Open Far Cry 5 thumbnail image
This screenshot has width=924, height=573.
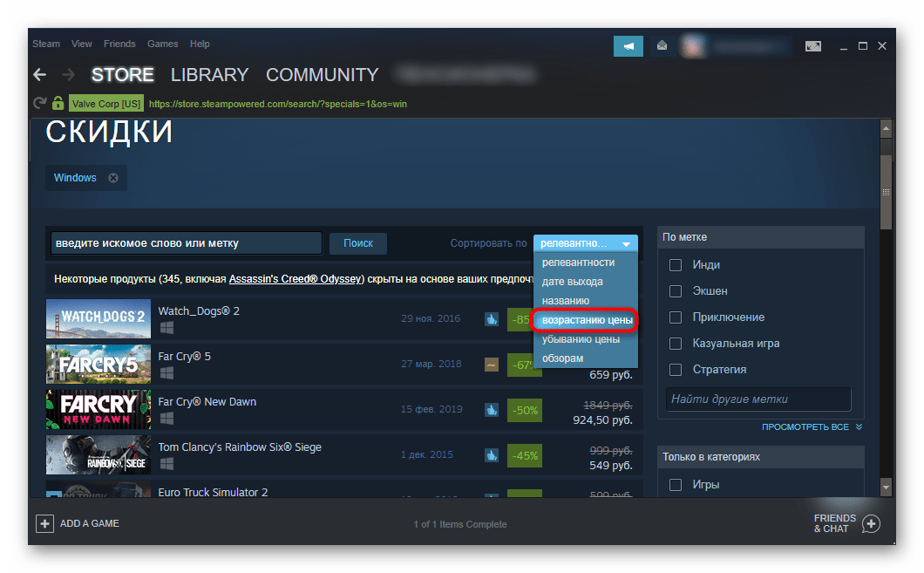(x=99, y=365)
